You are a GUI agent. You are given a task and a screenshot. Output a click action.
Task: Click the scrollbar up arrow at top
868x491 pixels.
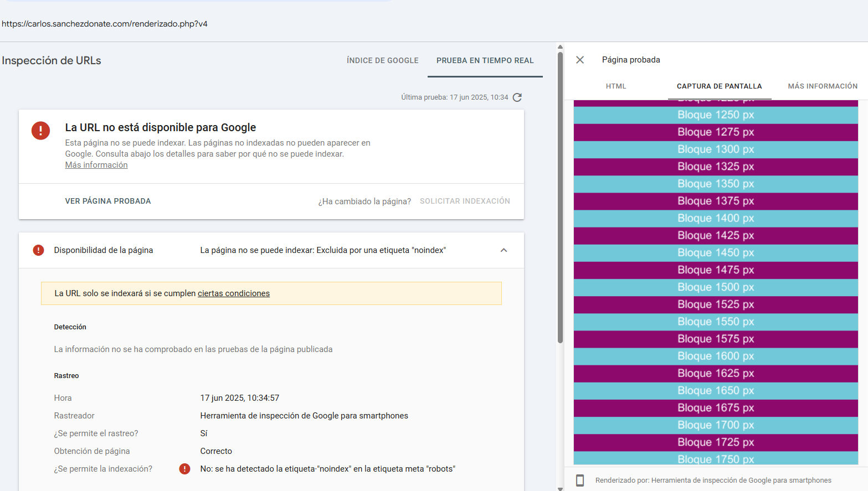tap(560, 47)
